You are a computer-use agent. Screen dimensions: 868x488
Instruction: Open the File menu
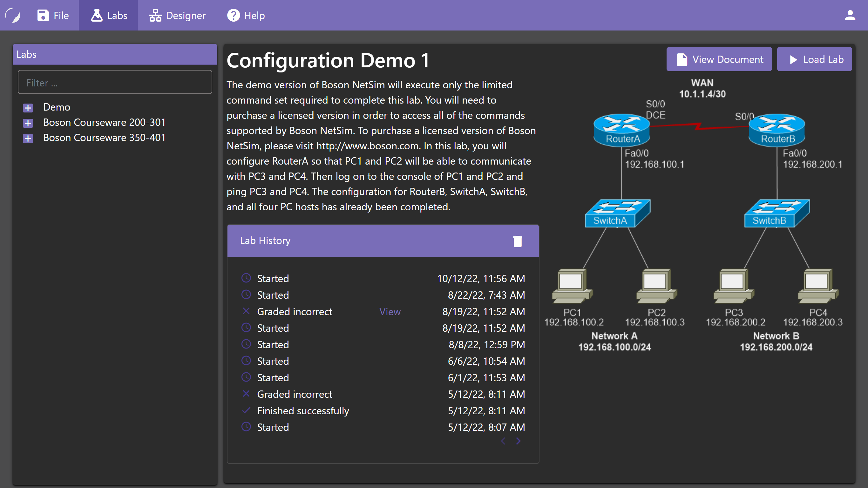click(x=53, y=15)
